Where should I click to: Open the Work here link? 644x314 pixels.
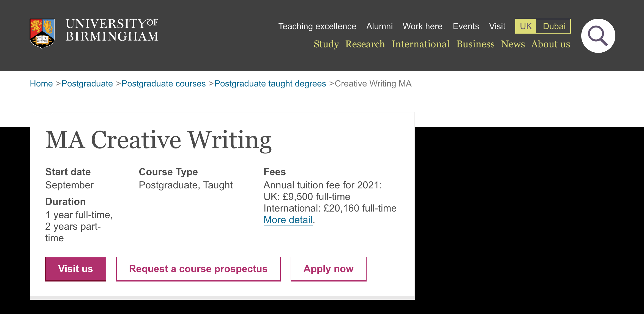pyautogui.click(x=422, y=26)
